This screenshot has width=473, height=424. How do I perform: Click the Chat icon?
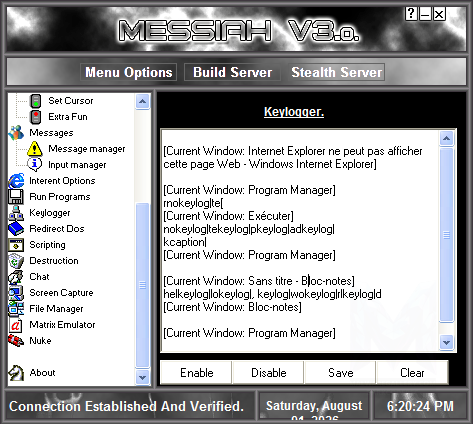click(16, 277)
